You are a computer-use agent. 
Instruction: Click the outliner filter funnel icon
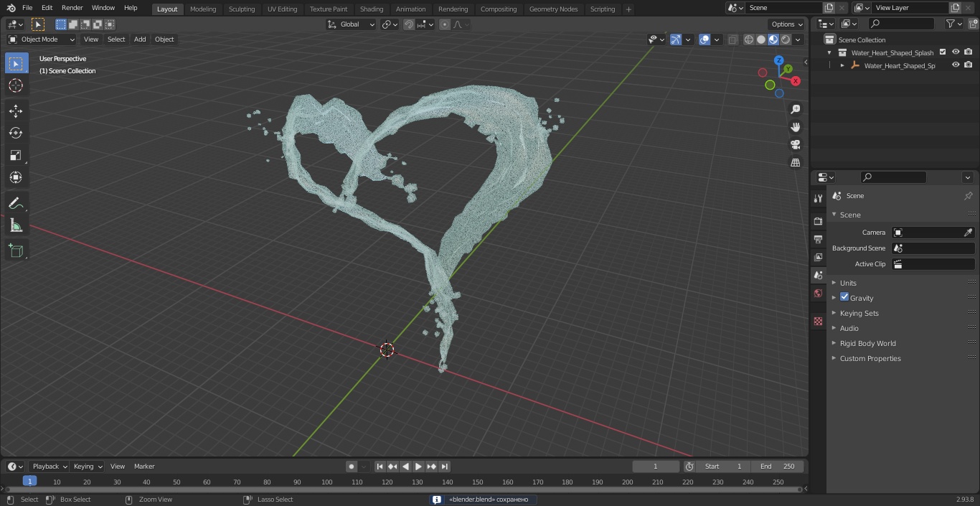pos(950,24)
